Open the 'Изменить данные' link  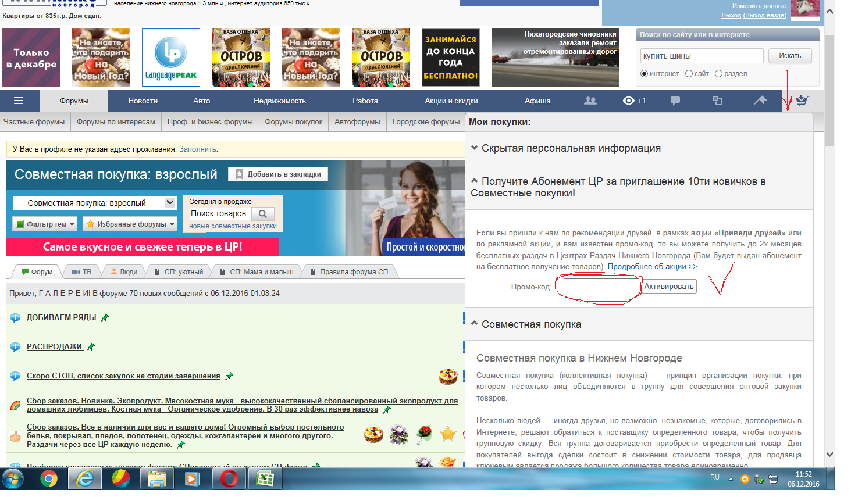click(759, 6)
